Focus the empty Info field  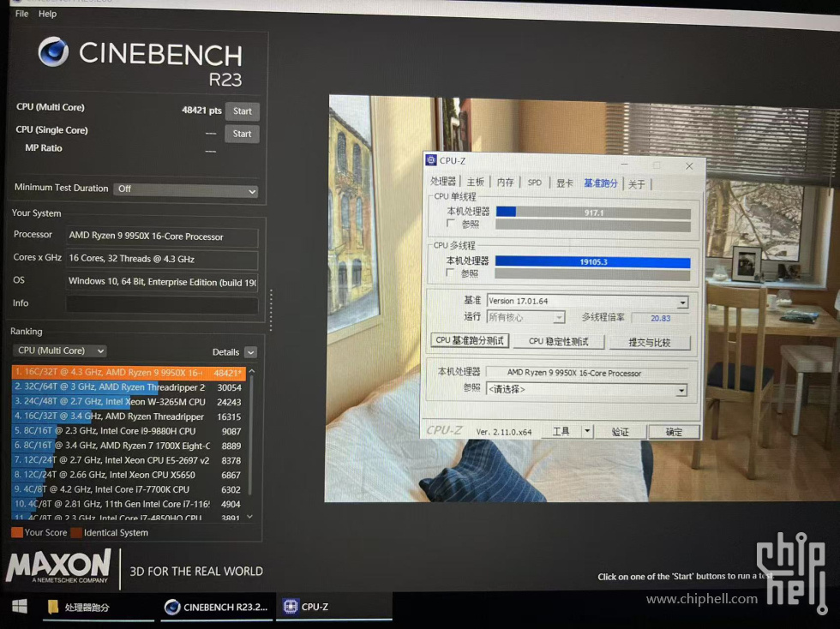point(162,304)
